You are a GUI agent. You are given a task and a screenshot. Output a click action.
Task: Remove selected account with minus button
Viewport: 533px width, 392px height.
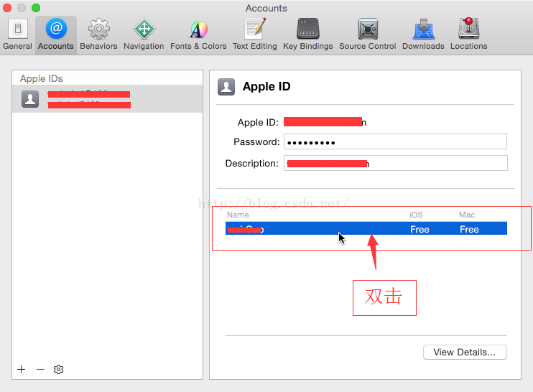(40, 369)
